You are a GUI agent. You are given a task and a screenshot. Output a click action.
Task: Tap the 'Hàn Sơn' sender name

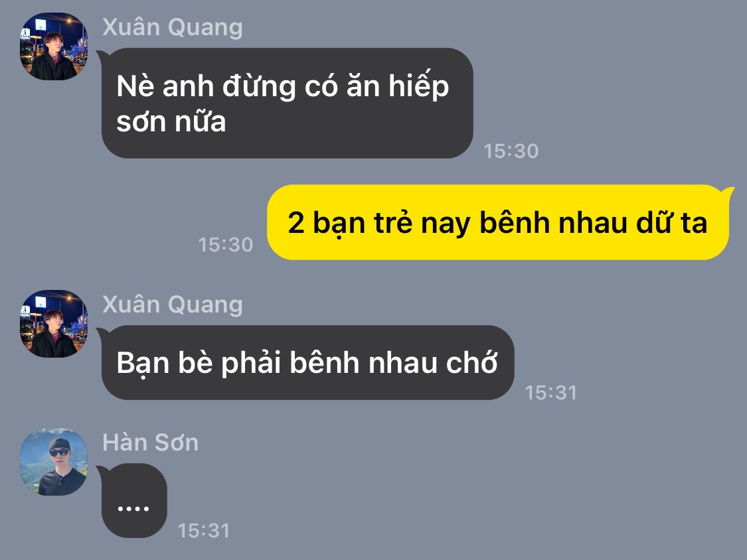pos(151,443)
